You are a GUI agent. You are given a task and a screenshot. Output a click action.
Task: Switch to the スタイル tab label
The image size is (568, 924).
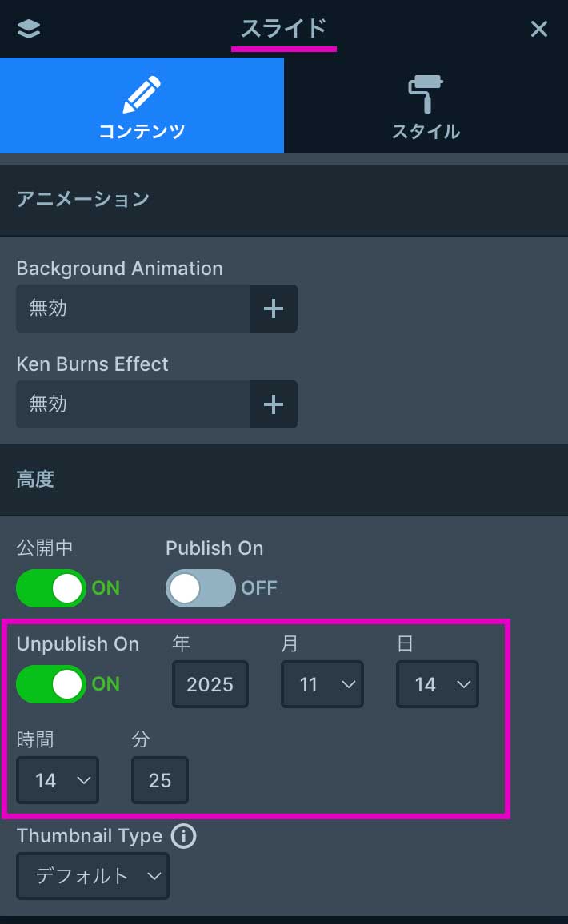[x=426, y=132]
